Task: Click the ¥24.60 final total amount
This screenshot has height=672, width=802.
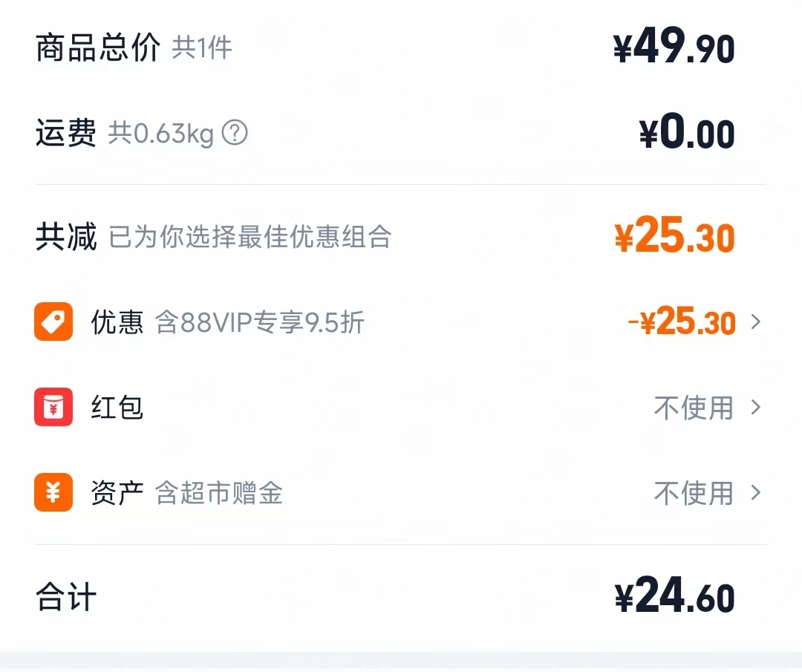Action: tap(677, 594)
